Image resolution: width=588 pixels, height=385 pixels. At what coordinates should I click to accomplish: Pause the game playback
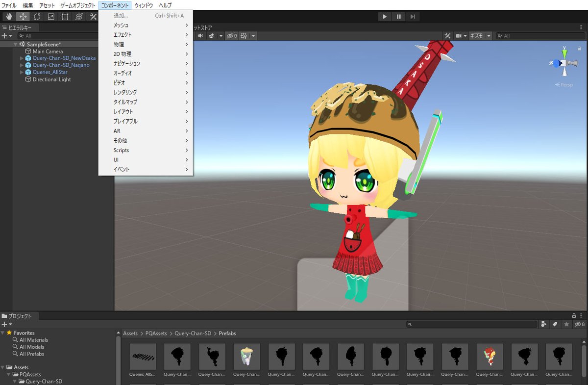pos(399,17)
